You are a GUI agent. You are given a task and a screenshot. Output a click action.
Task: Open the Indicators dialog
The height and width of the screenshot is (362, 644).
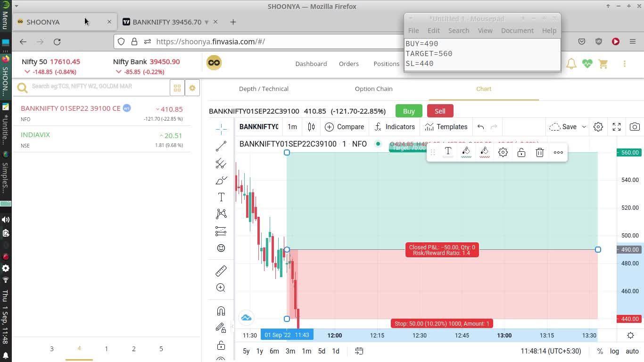(395, 127)
